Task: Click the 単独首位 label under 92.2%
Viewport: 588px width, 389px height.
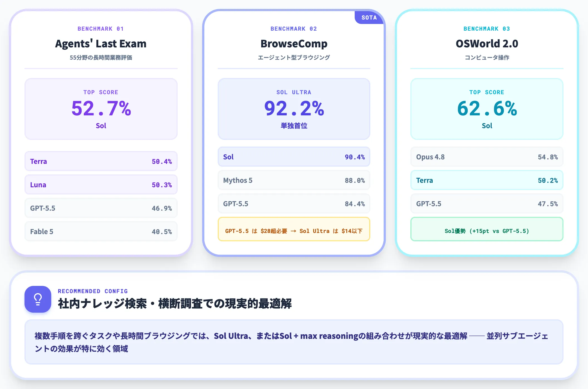Action: tap(294, 126)
